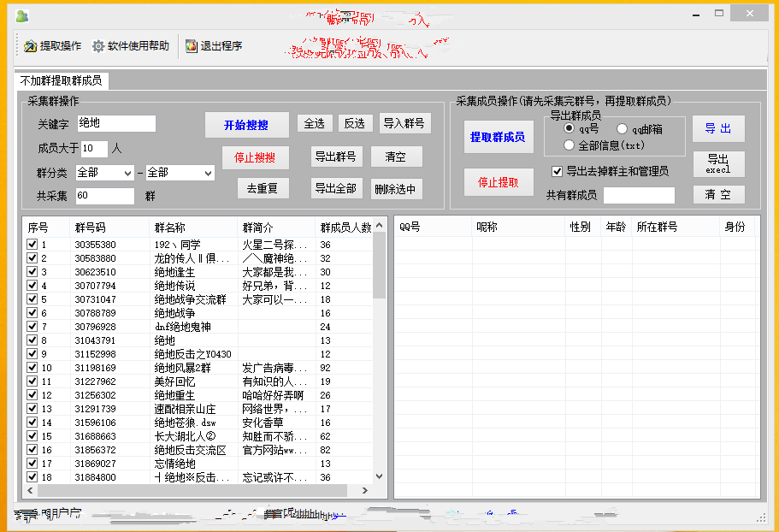Click the 导出群号 button
The width and height of the screenshot is (779, 532).
coord(336,157)
